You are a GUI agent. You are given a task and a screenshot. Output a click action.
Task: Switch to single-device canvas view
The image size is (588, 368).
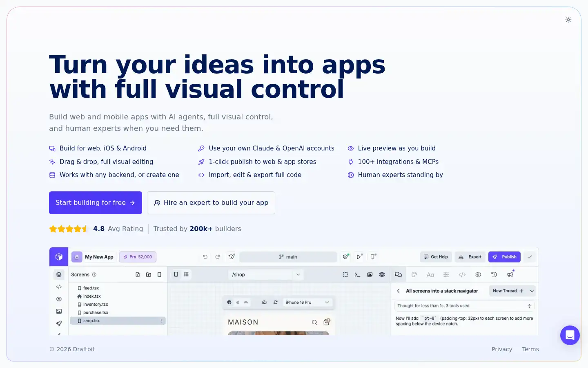coord(176,274)
